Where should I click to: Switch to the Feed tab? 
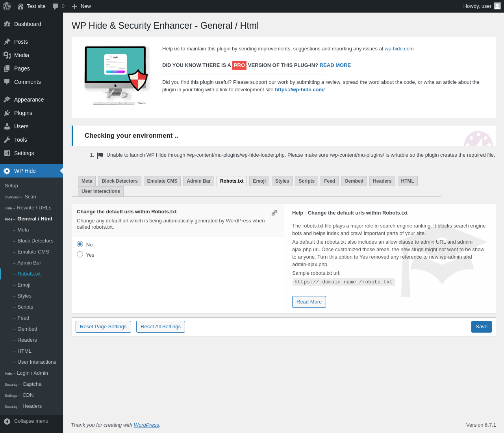click(x=330, y=181)
